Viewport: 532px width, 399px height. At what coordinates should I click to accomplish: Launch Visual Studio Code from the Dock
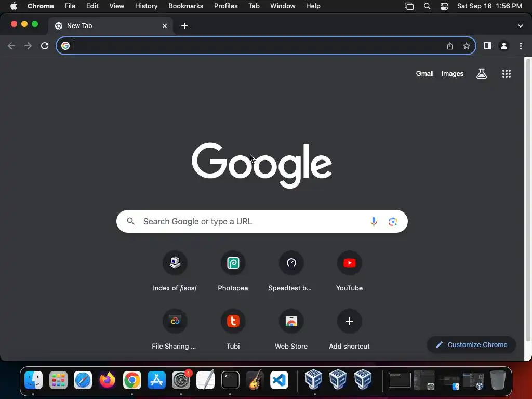tap(279, 380)
